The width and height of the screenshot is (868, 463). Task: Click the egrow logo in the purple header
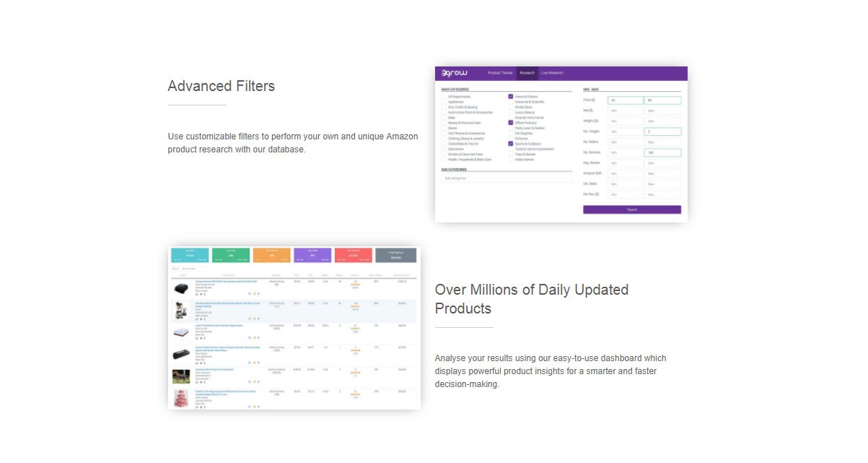pos(455,73)
